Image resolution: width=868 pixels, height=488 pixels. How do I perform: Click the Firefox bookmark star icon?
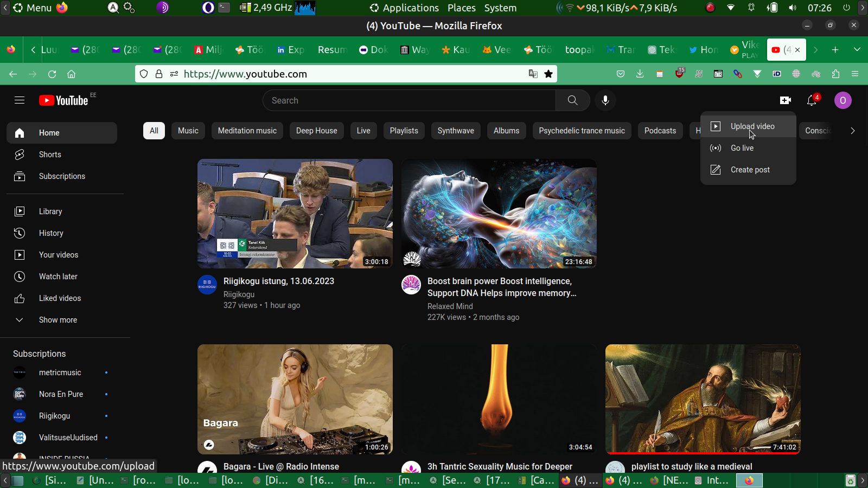(548, 74)
